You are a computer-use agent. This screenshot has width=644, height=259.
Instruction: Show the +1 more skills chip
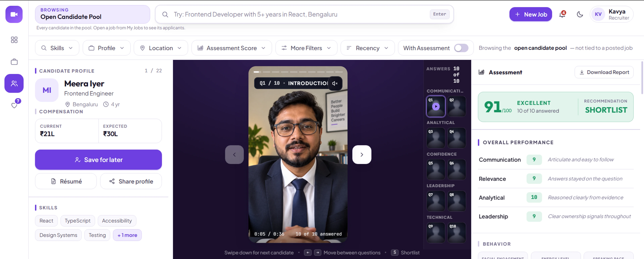[127, 235]
